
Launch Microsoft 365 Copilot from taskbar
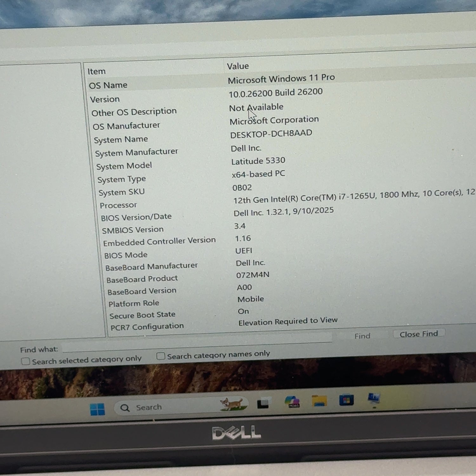point(292,401)
